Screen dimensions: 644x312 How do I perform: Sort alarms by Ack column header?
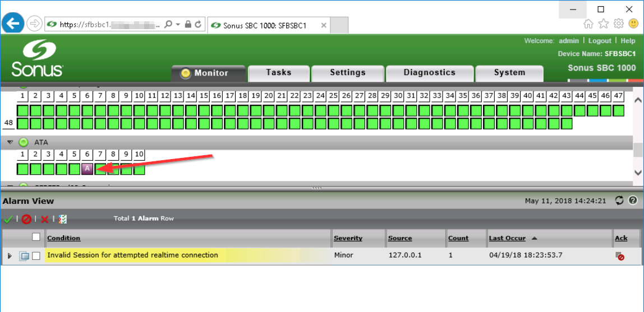tap(621, 238)
